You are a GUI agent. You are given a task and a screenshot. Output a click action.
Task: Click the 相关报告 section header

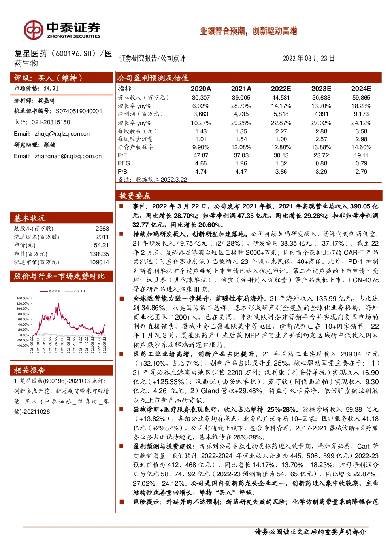pyautogui.click(x=61, y=370)
